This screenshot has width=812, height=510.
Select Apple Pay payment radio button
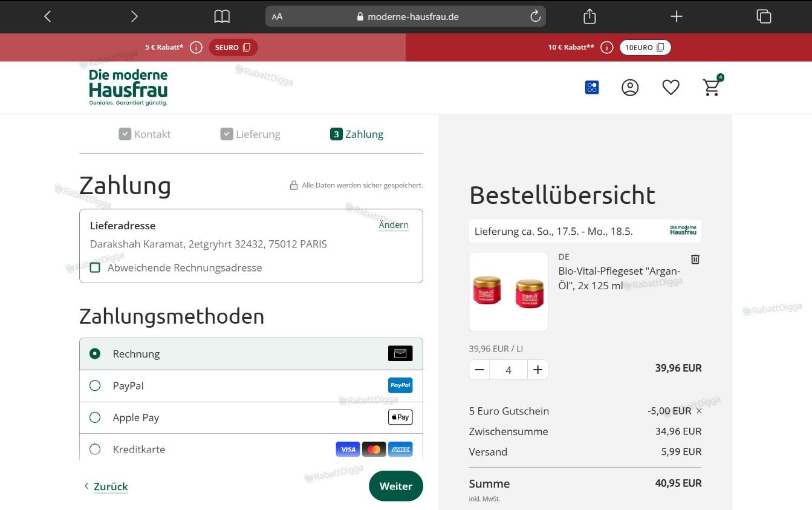point(95,417)
